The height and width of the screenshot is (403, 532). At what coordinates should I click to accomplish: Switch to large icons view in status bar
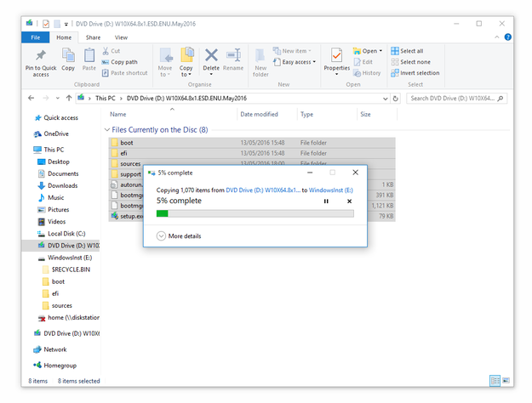pyautogui.click(x=506, y=381)
